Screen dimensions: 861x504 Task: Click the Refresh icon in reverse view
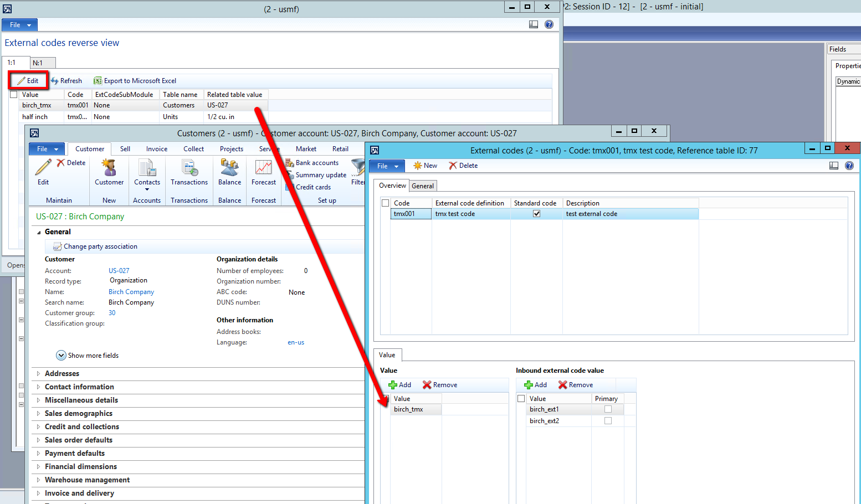point(55,81)
